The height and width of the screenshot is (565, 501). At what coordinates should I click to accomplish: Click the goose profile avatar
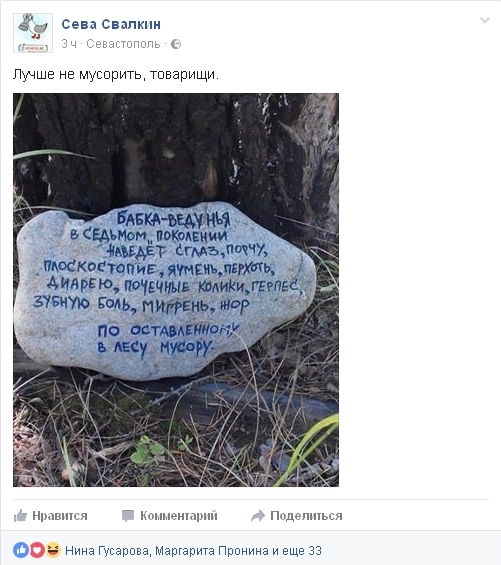coord(33,33)
